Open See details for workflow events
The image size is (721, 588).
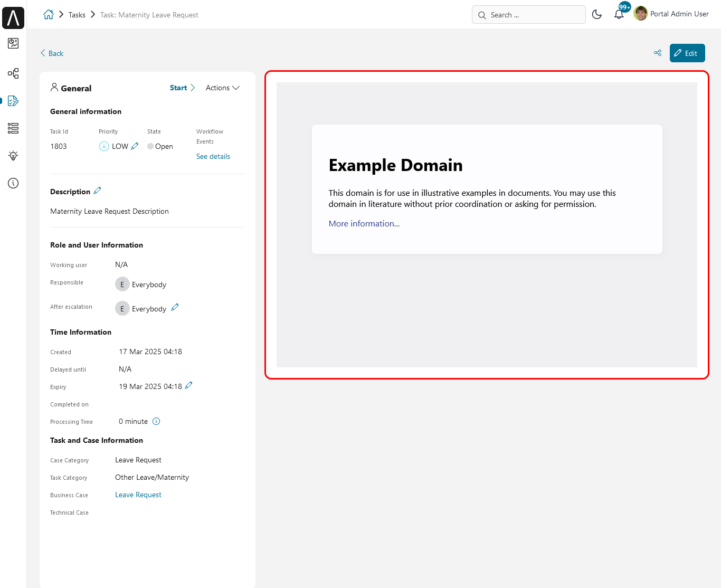[213, 156]
